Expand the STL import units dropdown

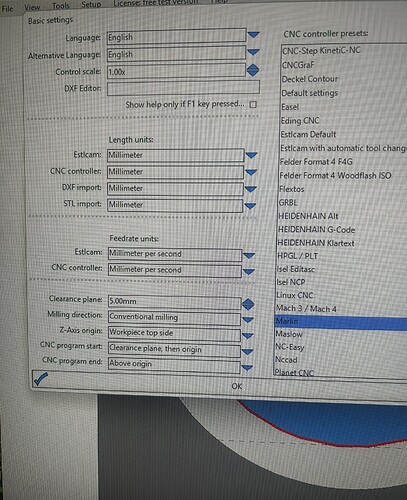pyautogui.click(x=250, y=206)
